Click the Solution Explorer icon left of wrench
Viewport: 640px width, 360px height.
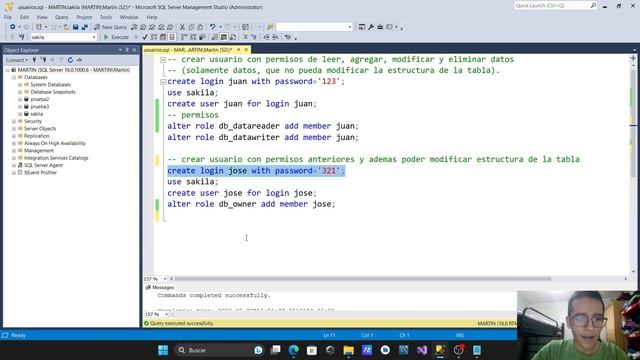362,27
